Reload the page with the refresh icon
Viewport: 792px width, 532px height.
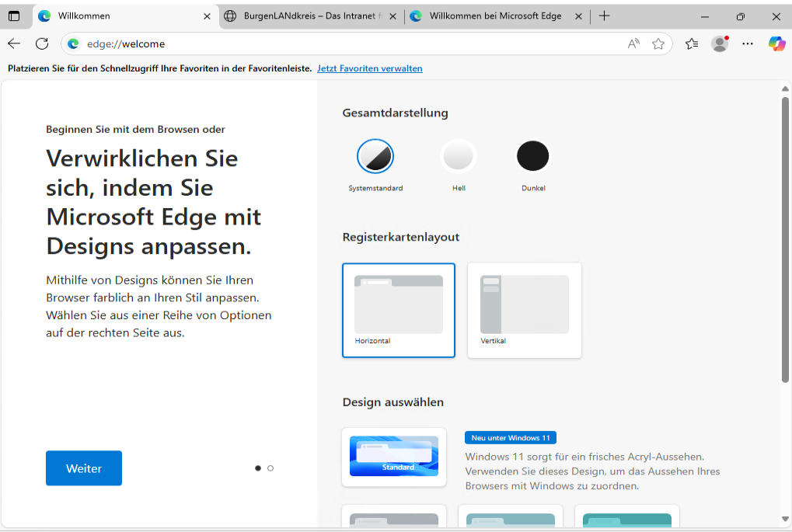coord(42,44)
